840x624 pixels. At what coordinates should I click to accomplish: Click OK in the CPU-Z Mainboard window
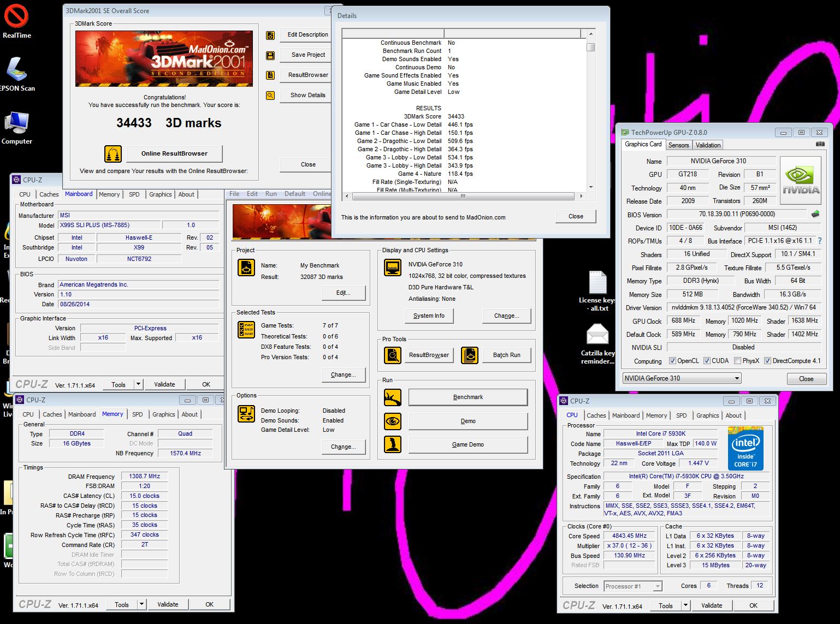206,384
